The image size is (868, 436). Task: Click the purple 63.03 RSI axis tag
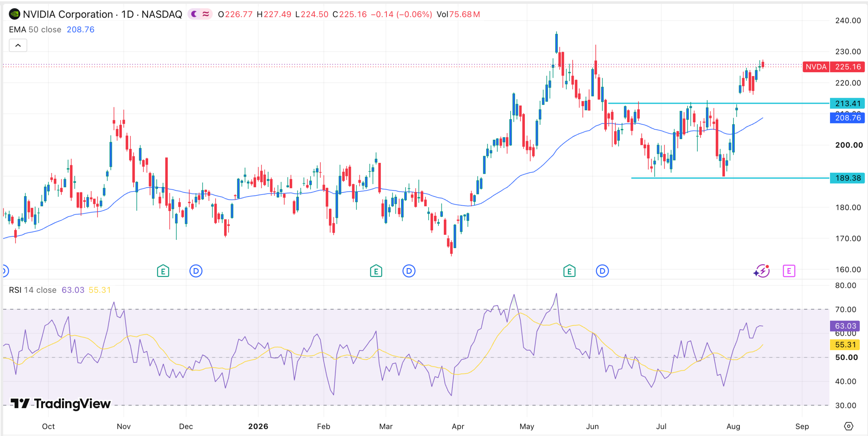tap(845, 326)
